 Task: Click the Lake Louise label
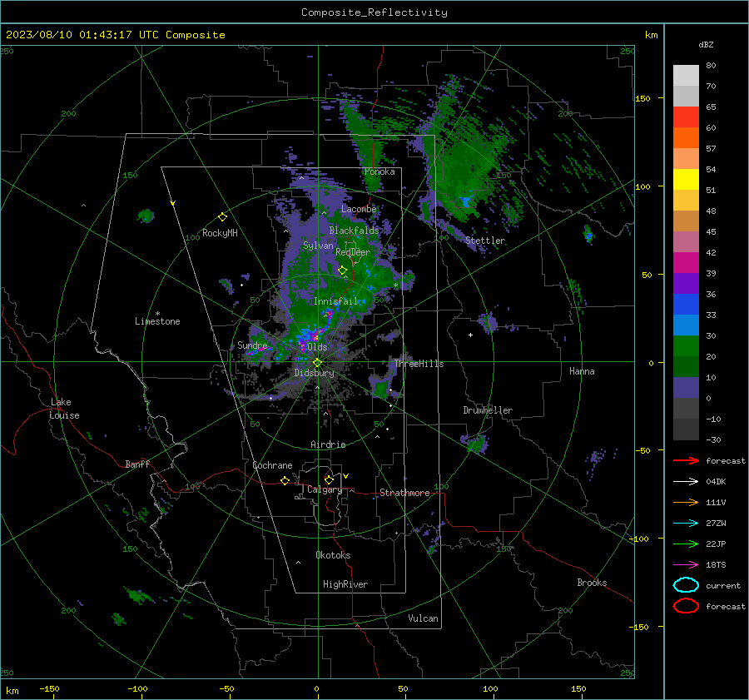pyautogui.click(x=64, y=409)
